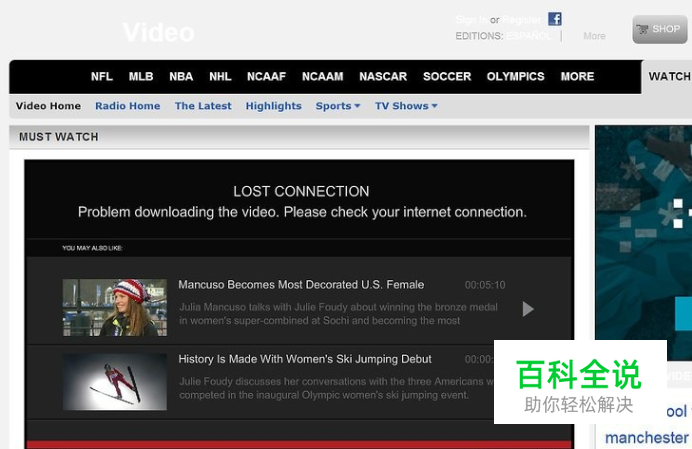Open SOCCER section
This screenshot has height=449, width=692.
(447, 76)
